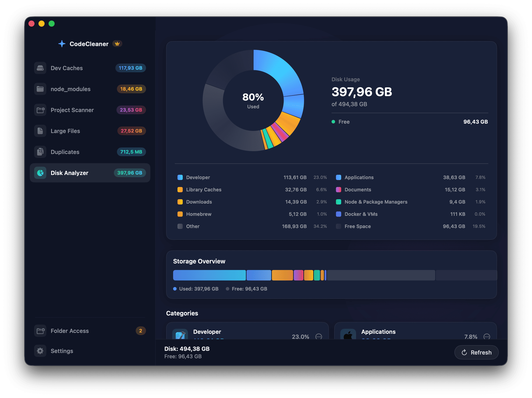Viewport: 532px width, 398px height.
Task: Click the Project Scanner folder-gear icon
Action: coord(40,110)
